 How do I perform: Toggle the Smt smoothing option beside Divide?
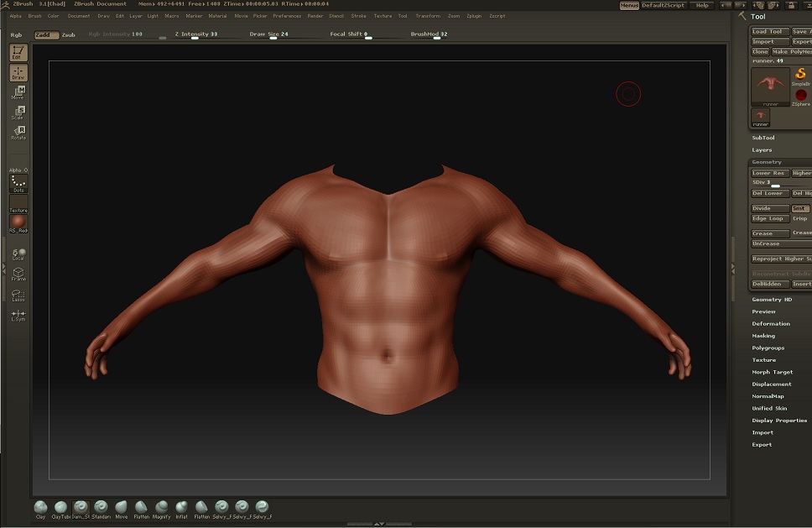click(799, 208)
